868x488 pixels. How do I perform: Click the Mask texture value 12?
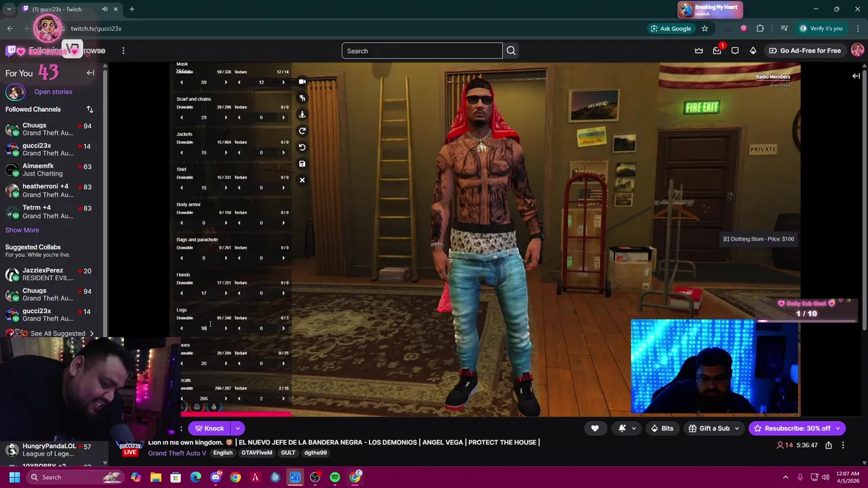(261, 82)
